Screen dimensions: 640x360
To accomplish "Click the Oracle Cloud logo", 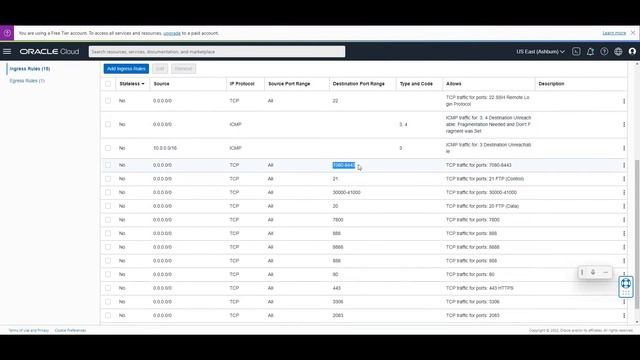I will click(49, 52).
